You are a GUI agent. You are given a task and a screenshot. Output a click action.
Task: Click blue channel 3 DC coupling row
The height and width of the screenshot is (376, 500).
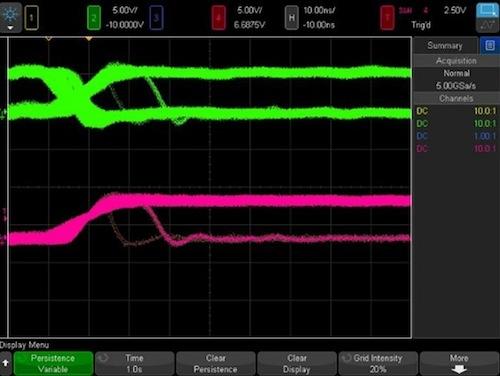click(x=456, y=136)
